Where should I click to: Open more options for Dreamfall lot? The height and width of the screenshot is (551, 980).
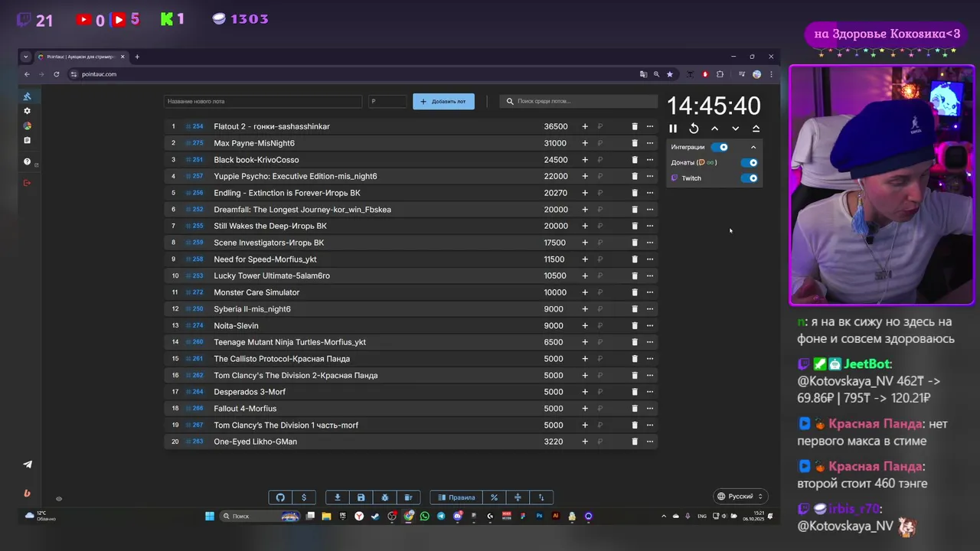point(650,210)
